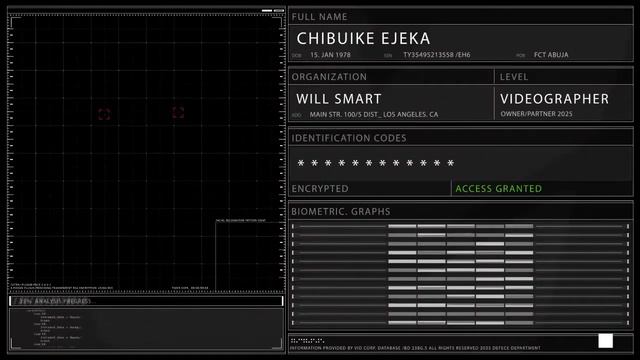This screenshot has width=640, height=360.
Task: Click the 'BIOMETRIC. GRAPHS' header
Action: 341,211
